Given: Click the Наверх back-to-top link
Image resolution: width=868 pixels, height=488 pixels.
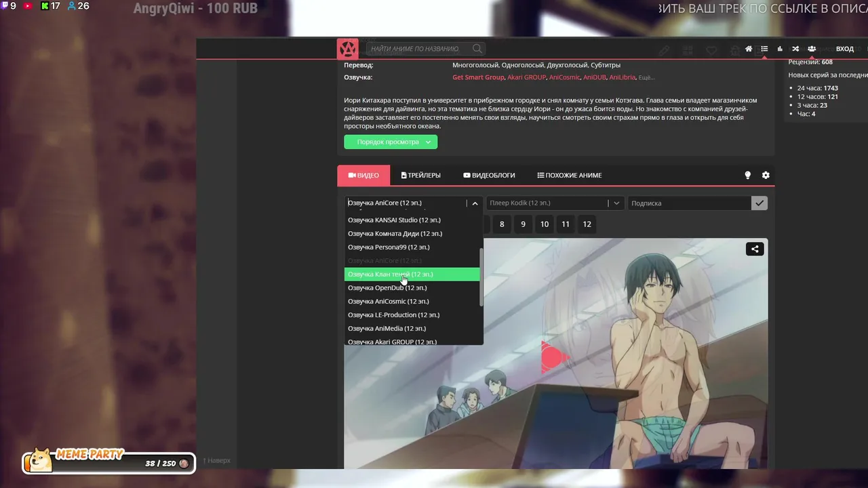Looking at the screenshot, I should pyautogui.click(x=216, y=460).
